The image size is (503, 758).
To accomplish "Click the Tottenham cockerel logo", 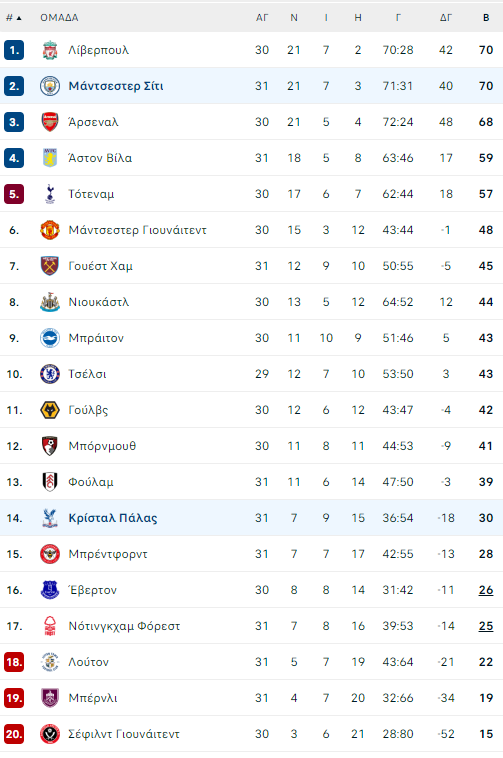I will click(50, 194).
